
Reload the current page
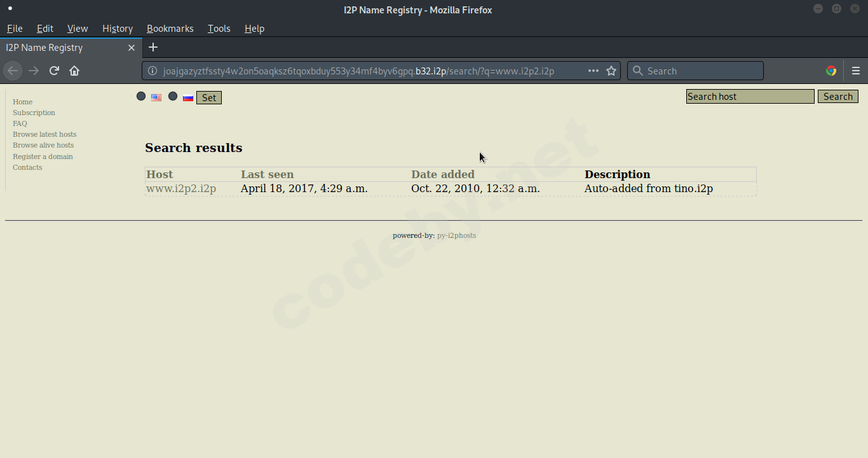click(x=54, y=71)
